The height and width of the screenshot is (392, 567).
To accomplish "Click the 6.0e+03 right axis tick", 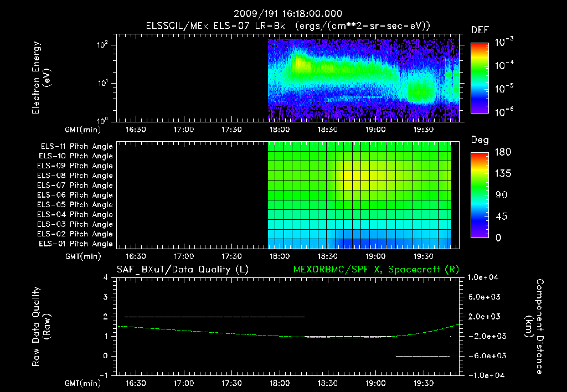I will [x=484, y=297].
